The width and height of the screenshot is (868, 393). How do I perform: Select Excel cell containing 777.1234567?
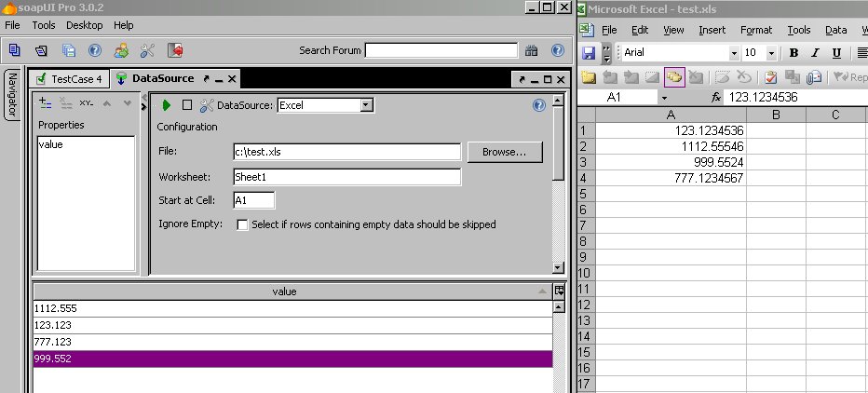tap(671, 178)
